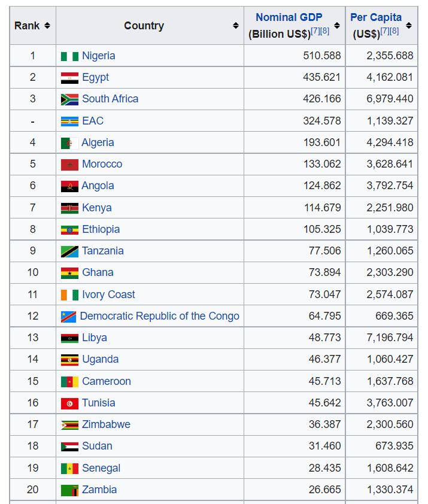Sort by Per Capita column arrows

click(409, 26)
